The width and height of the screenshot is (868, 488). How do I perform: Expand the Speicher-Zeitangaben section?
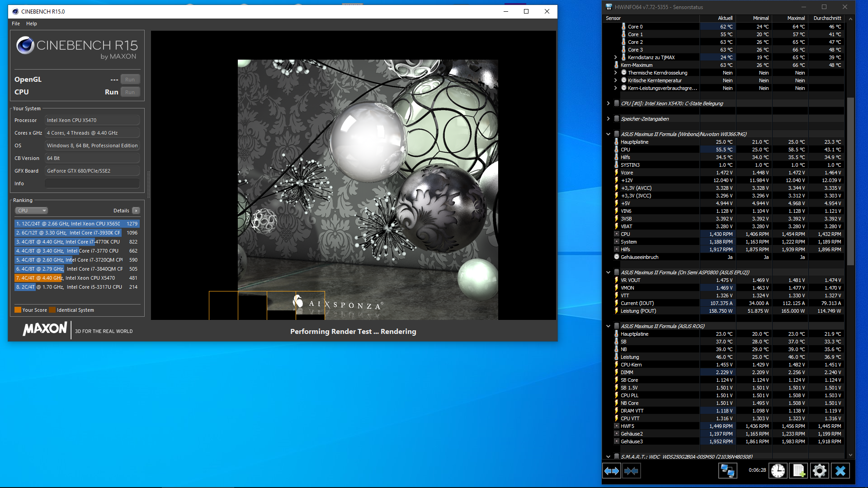[x=608, y=118]
